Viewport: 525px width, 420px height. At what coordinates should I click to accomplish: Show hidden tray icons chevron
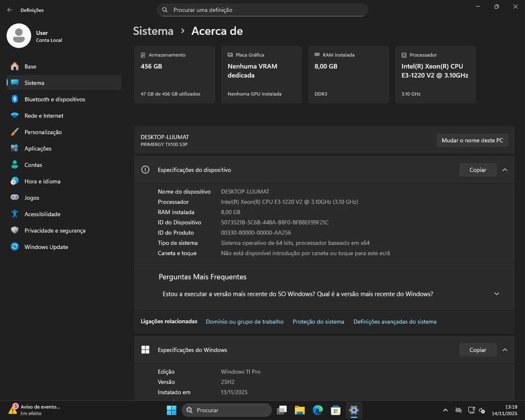[x=445, y=410]
